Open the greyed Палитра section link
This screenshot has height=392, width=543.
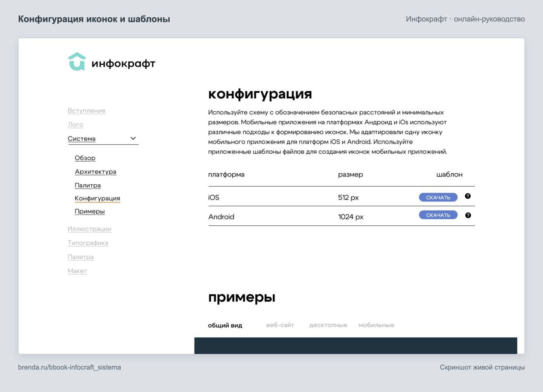[81, 257]
